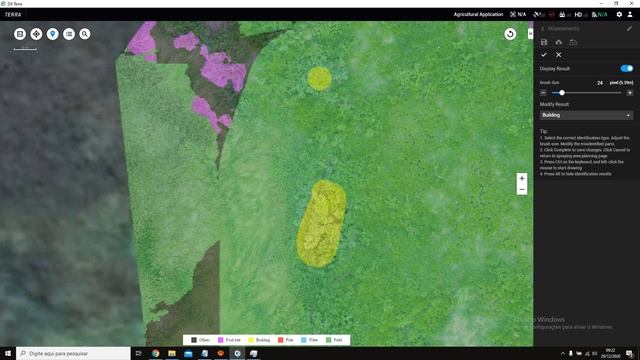The image size is (640, 360).
Task: Open Task View in the taskbar
Action: [138, 353]
